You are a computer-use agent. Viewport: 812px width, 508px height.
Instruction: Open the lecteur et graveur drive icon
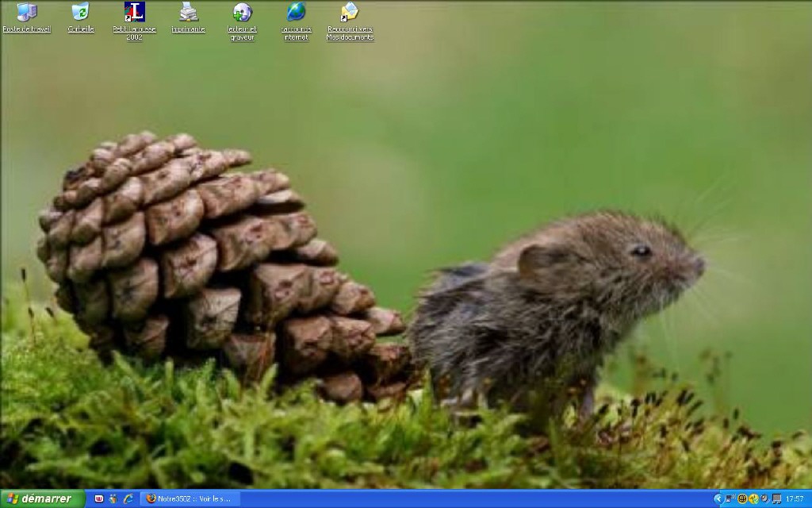click(242, 13)
